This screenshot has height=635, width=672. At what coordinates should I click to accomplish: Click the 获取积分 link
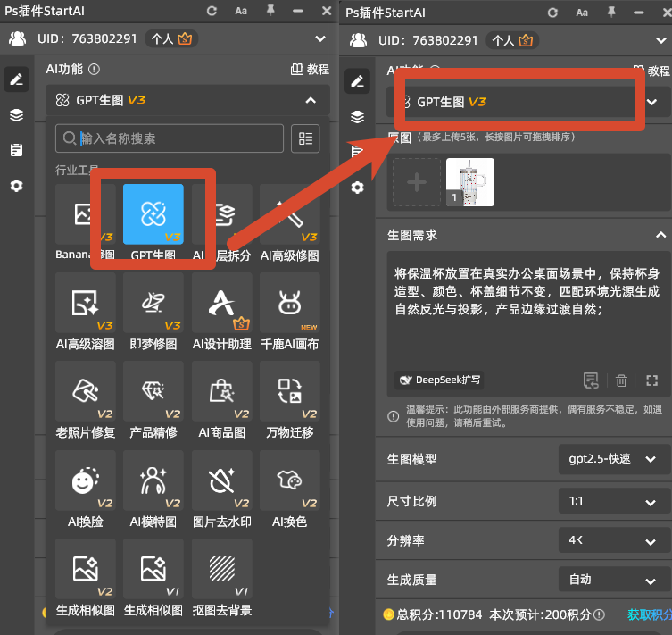click(x=650, y=614)
